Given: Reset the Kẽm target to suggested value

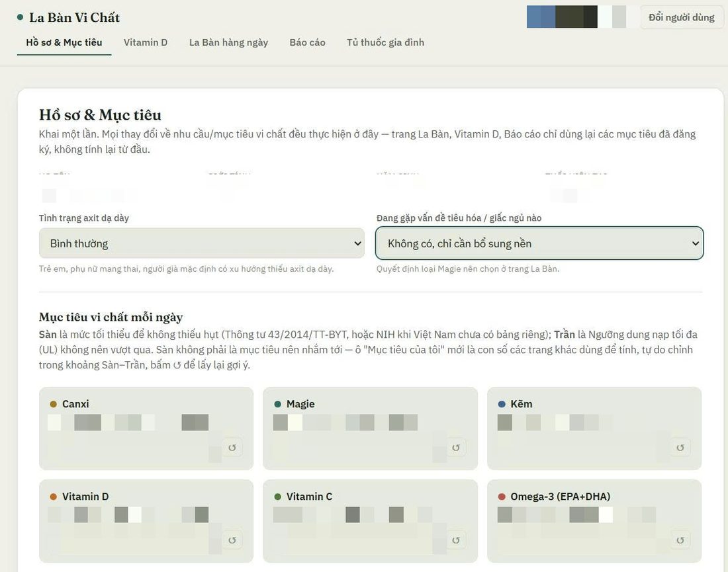Looking at the screenshot, I should [680, 448].
